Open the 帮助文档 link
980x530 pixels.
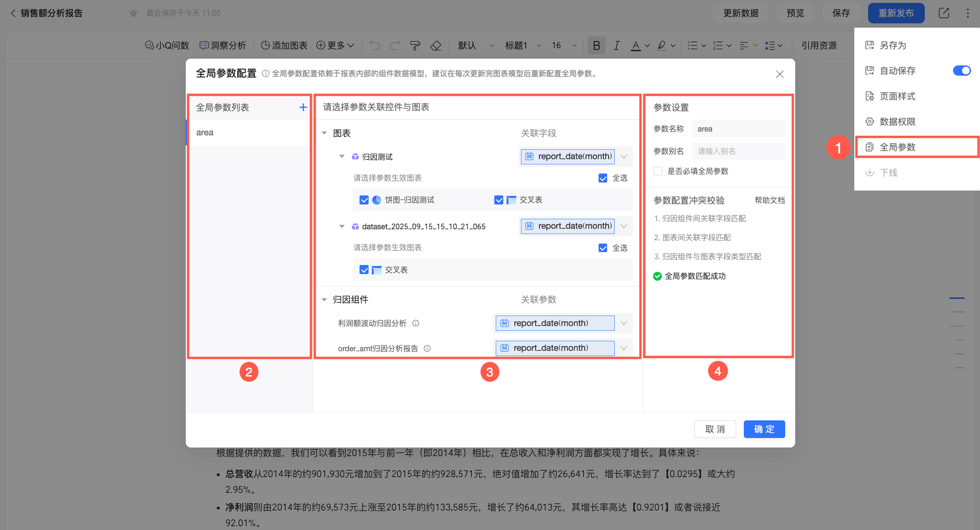coord(770,200)
